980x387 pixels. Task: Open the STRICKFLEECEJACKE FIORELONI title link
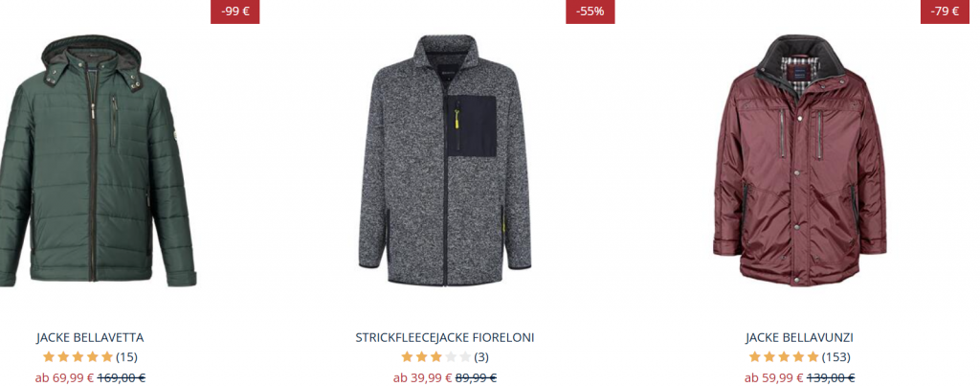pos(445,337)
